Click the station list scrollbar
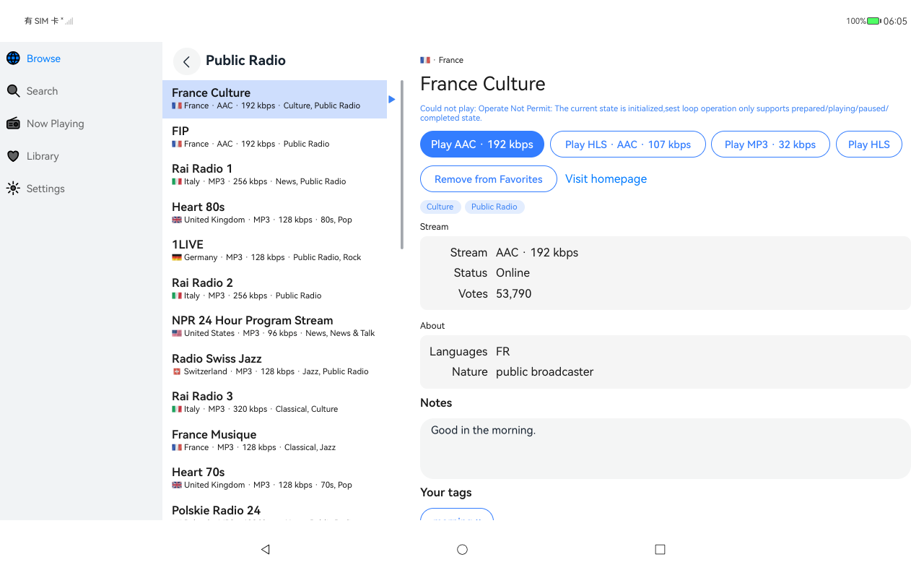Viewport: 924px width, 578px height. (402, 165)
